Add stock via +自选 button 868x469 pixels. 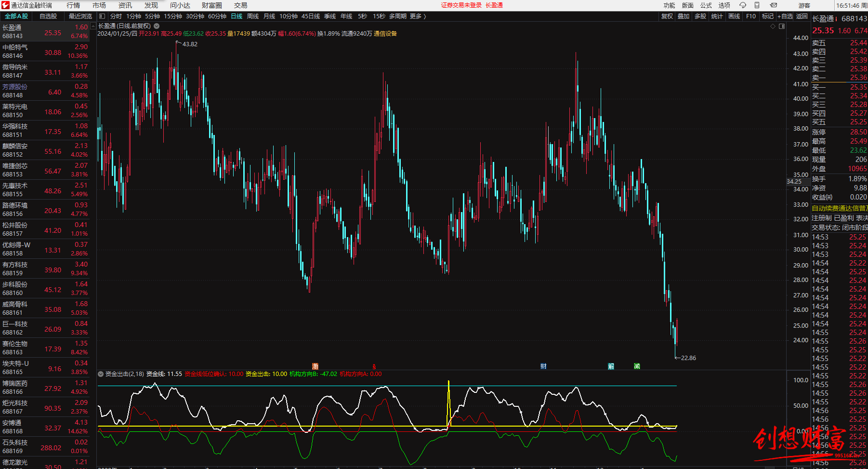[785, 16]
